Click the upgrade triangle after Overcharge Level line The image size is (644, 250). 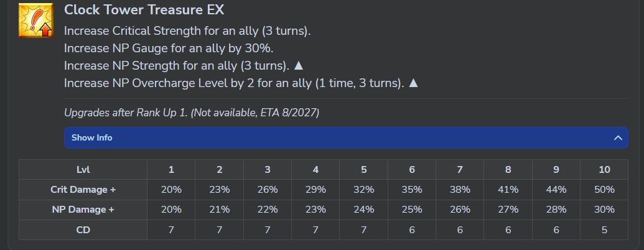pyautogui.click(x=413, y=83)
